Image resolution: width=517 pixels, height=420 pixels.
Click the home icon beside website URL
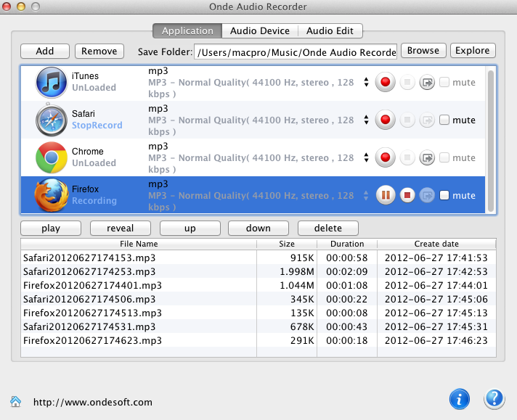15,402
